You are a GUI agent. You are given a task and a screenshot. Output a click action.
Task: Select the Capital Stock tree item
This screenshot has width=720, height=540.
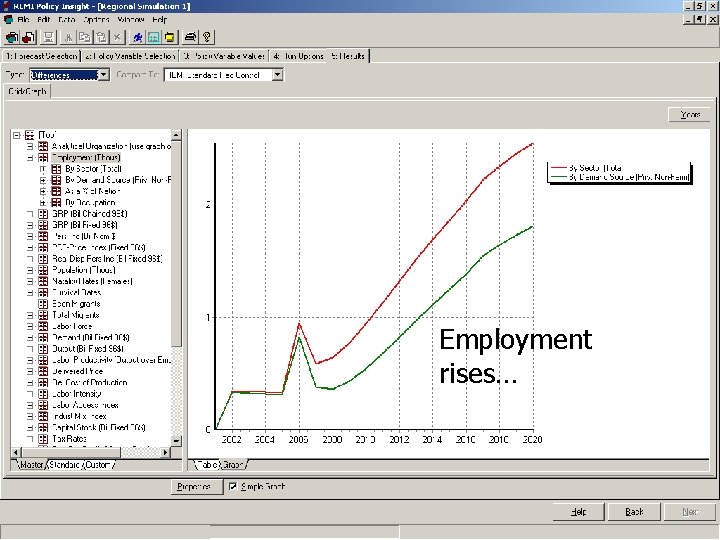99,428
